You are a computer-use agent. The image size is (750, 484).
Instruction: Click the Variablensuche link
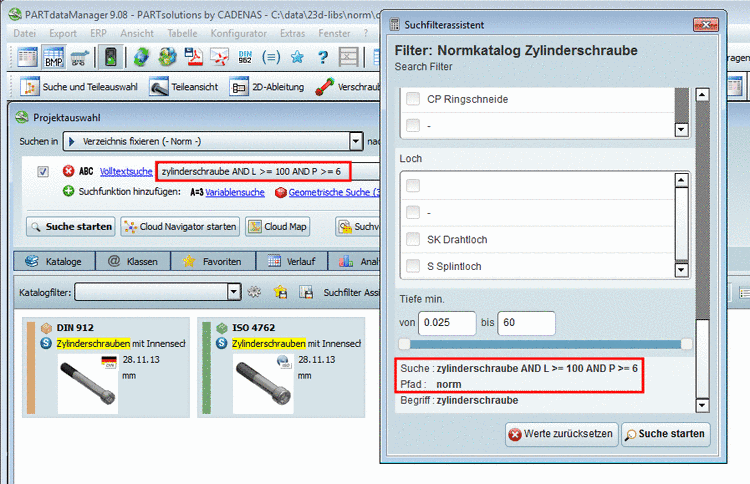coord(235,192)
